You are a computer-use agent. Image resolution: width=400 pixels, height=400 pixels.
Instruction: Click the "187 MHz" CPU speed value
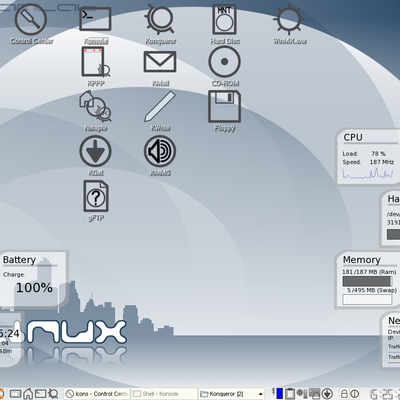382,162
